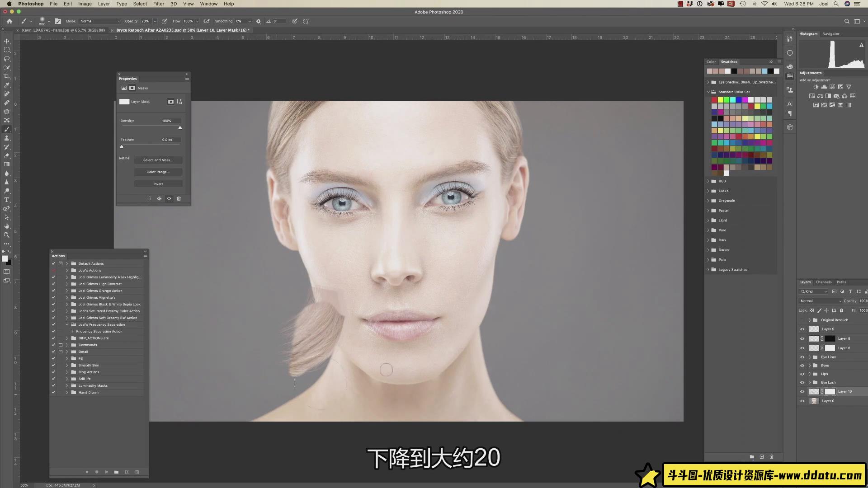Click the mask Density slider handle
Image resolution: width=868 pixels, height=488 pixels.
(x=180, y=128)
